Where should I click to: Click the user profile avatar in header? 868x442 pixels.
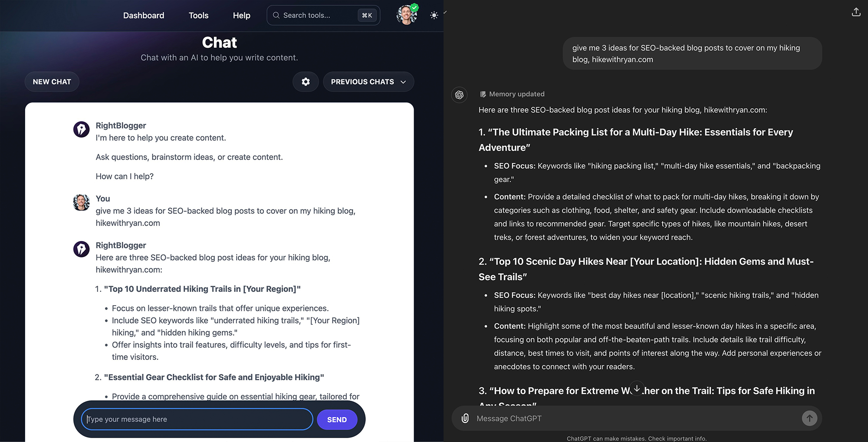pyautogui.click(x=407, y=15)
